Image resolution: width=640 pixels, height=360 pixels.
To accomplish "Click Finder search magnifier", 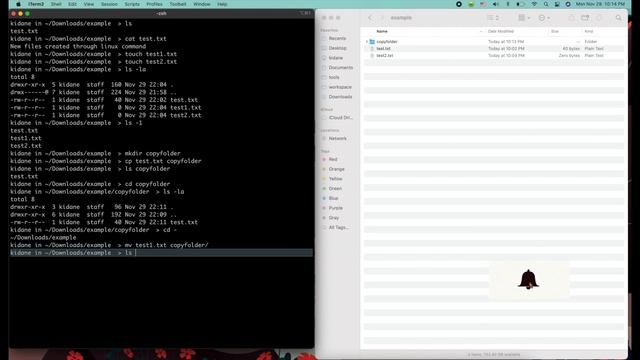I will 618,18.
